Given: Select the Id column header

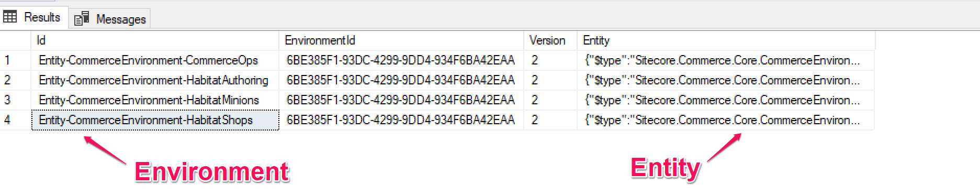Looking at the screenshot, I should tap(155, 40).
